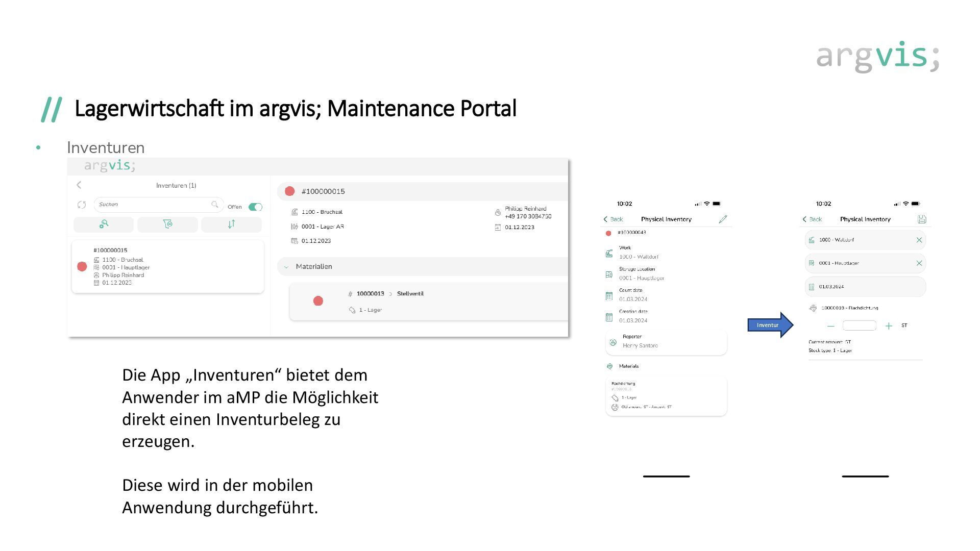Tap the Materials section icon

click(x=609, y=366)
